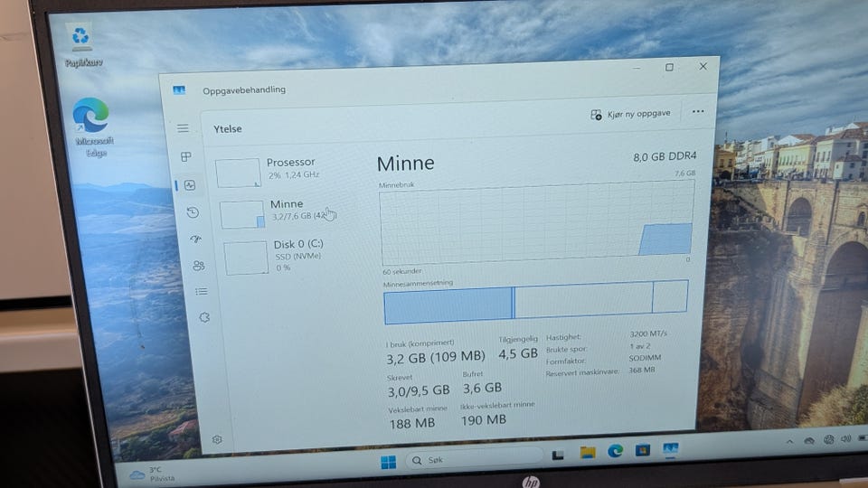Image resolution: width=868 pixels, height=488 pixels.
Task: Close the Oppgavebehandling window
Action: [703, 66]
